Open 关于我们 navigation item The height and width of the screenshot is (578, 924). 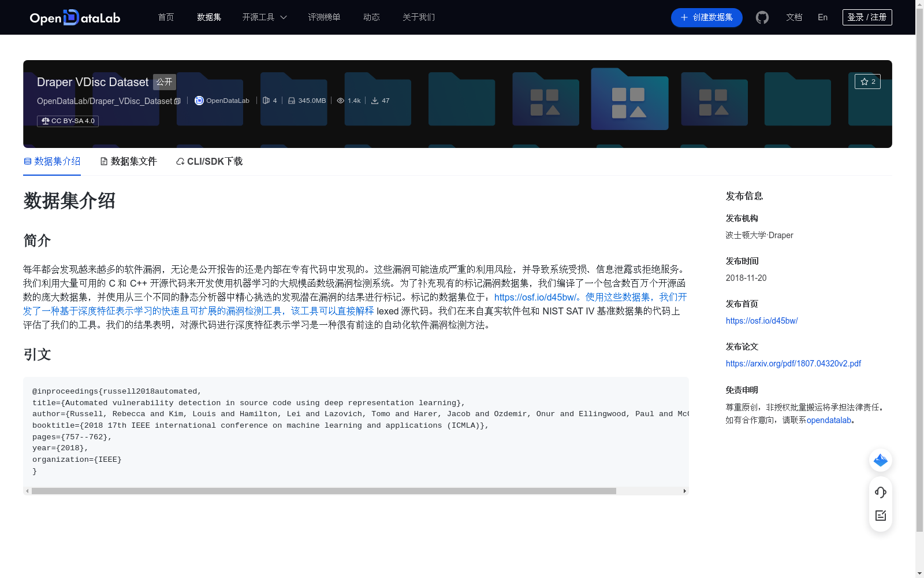tap(419, 17)
